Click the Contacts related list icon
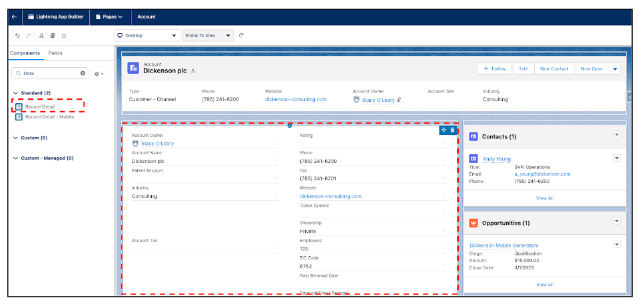Screen dimensions: 644x306 pyautogui.click(x=473, y=136)
